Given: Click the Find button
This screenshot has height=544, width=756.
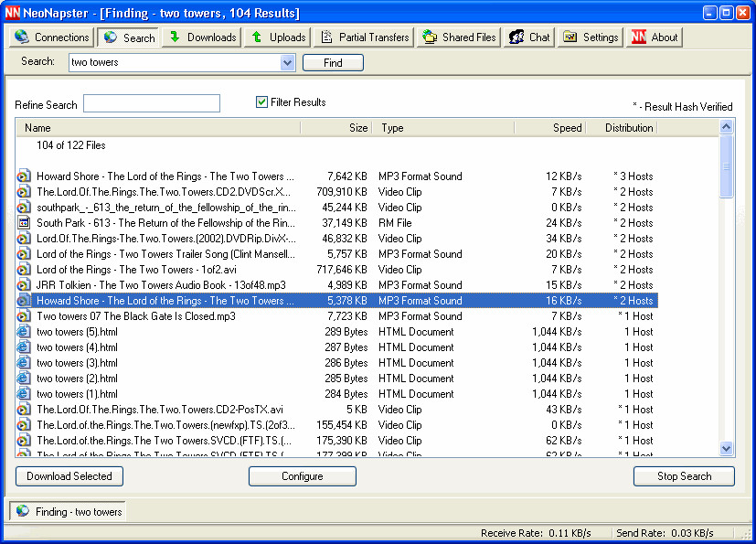Looking at the screenshot, I should pos(333,63).
